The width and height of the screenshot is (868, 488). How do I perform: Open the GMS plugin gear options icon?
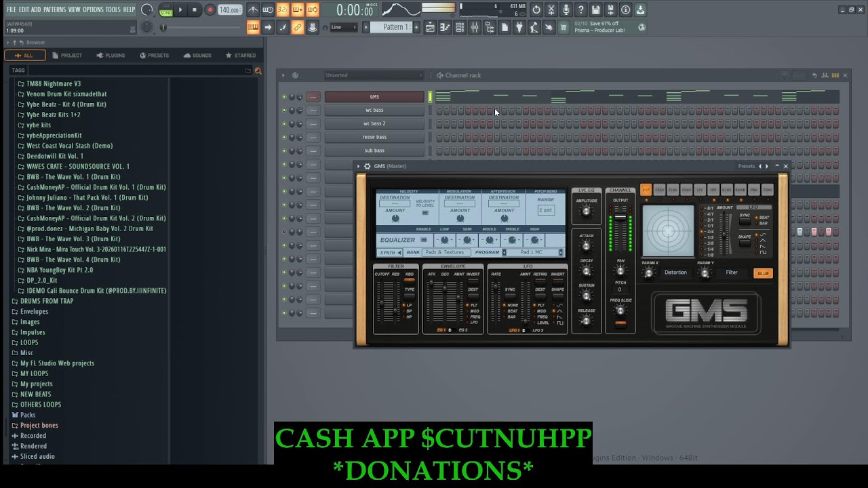pyautogui.click(x=367, y=166)
